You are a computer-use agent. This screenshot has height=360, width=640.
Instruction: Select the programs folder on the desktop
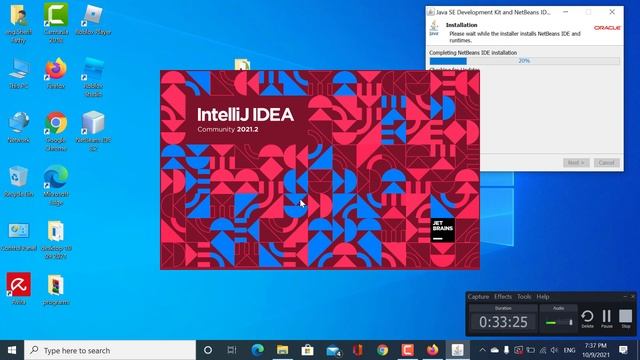click(x=56, y=290)
